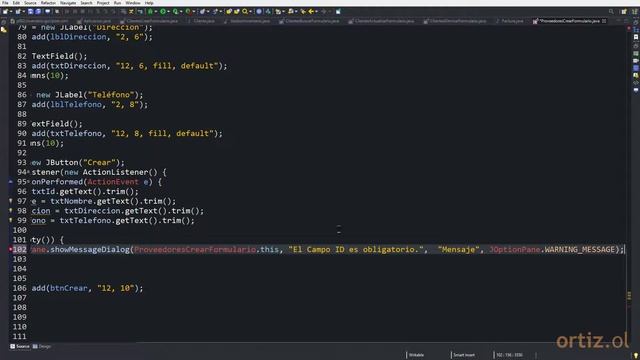640x360 pixels.
Task: Click cursor position indicator in status bar
Action: pyautogui.click(x=509, y=355)
